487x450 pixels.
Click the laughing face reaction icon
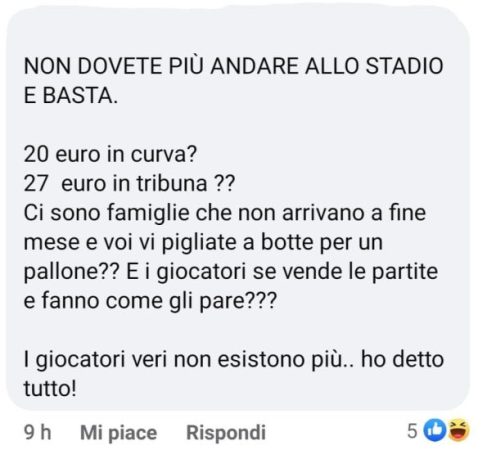(x=458, y=430)
